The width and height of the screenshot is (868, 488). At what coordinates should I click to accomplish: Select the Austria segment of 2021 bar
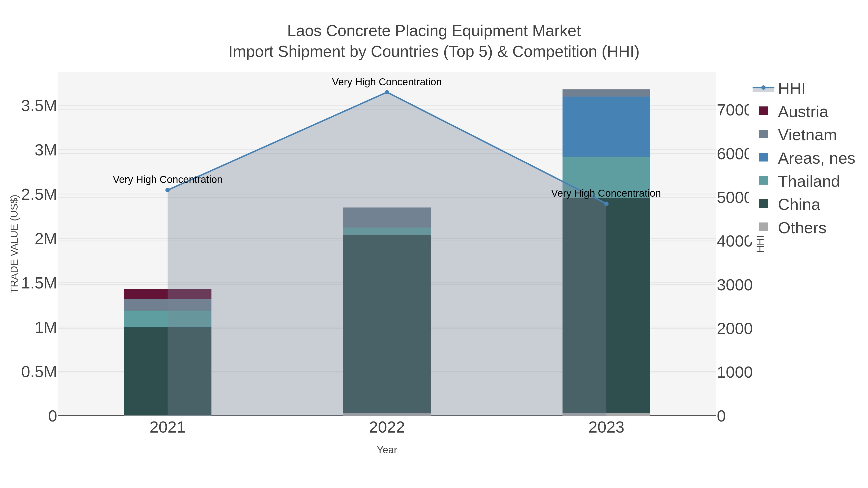click(x=168, y=294)
